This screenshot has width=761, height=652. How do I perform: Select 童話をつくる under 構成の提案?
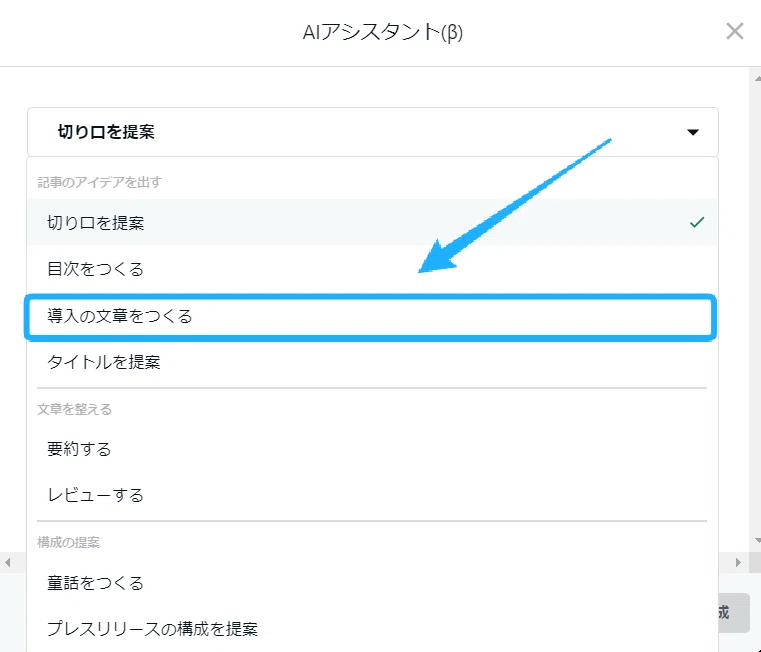[x=372, y=583]
